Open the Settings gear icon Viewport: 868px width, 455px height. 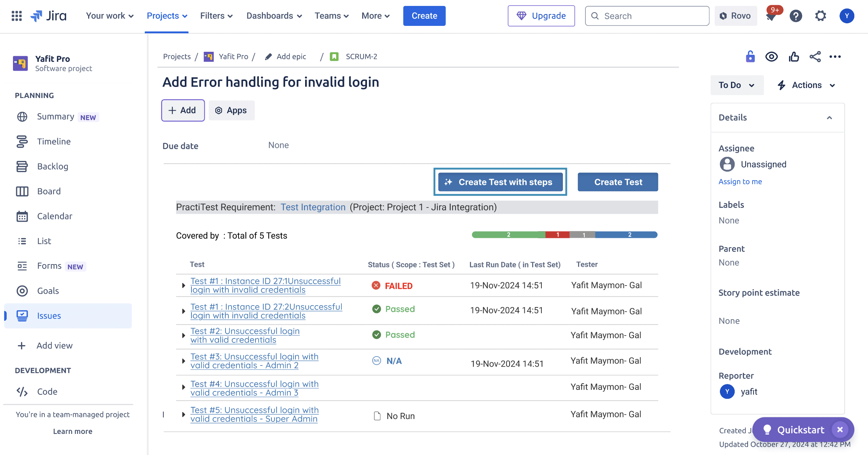click(x=821, y=16)
